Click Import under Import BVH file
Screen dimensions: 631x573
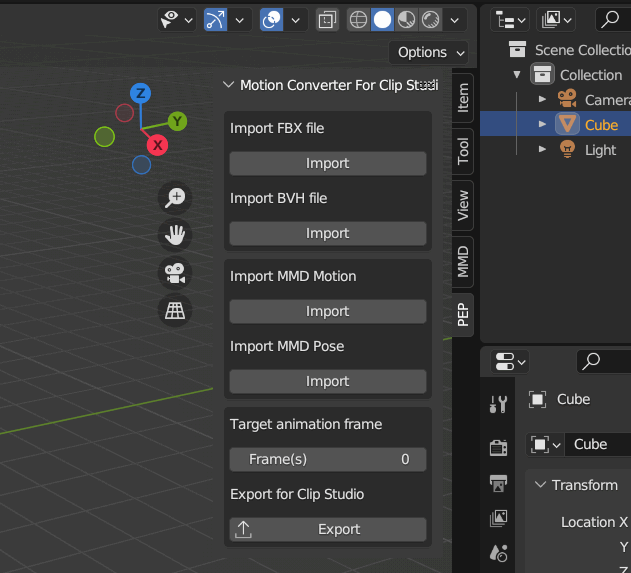tap(328, 233)
